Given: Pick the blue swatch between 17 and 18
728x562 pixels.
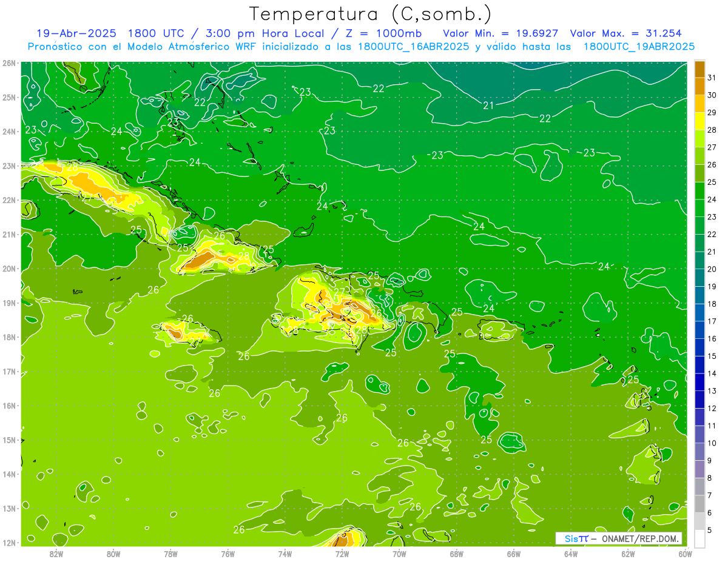Looking at the screenshot, I should click(x=699, y=313).
